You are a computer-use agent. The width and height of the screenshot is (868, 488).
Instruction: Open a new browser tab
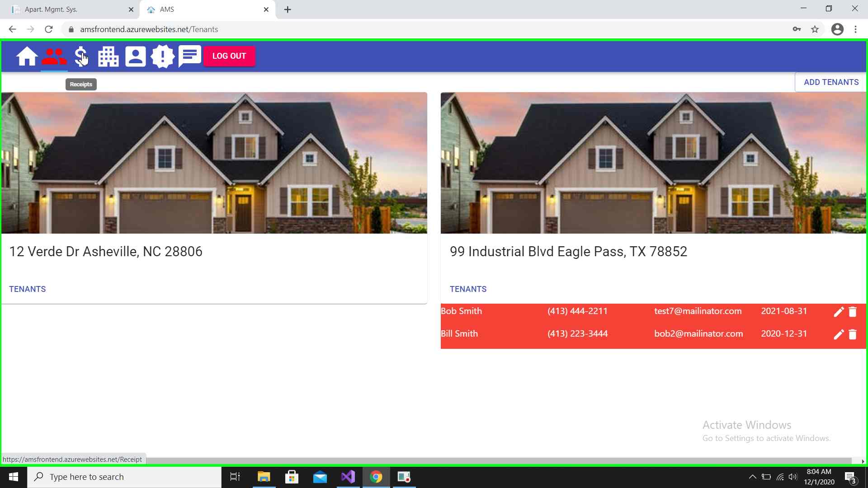coord(288,9)
